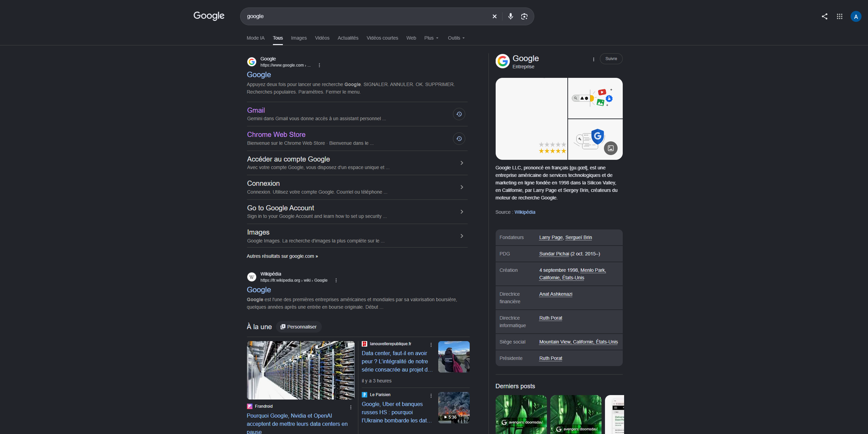Open the three-dot menu on the Frandroid article

[x=350, y=407]
